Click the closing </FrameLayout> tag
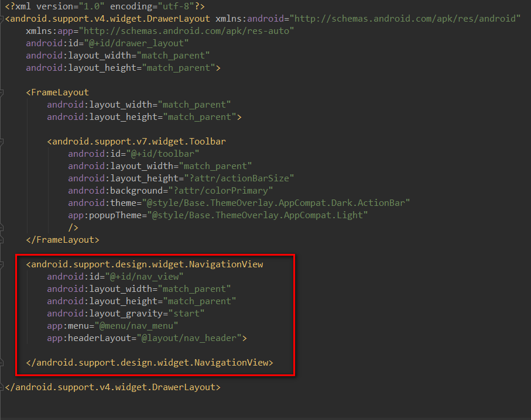The height and width of the screenshot is (420, 531). pos(63,240)
